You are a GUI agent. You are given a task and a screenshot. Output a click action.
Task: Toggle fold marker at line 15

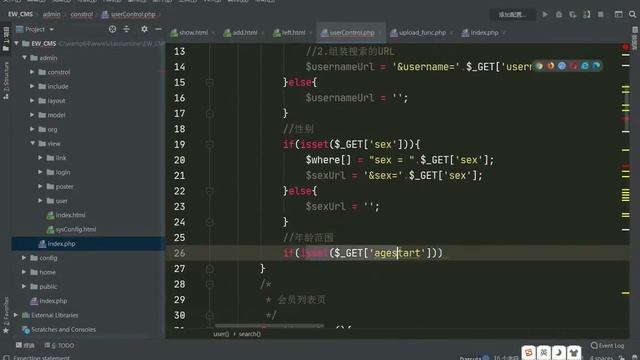click(209, 82)
